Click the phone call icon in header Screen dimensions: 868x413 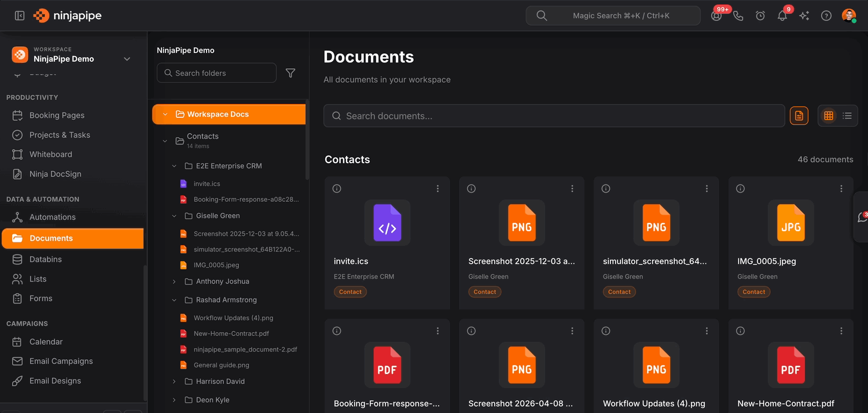[738, 16]
